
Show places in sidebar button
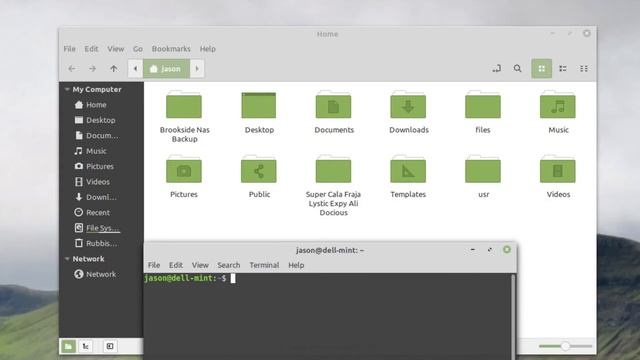click(x=68, y=346)
